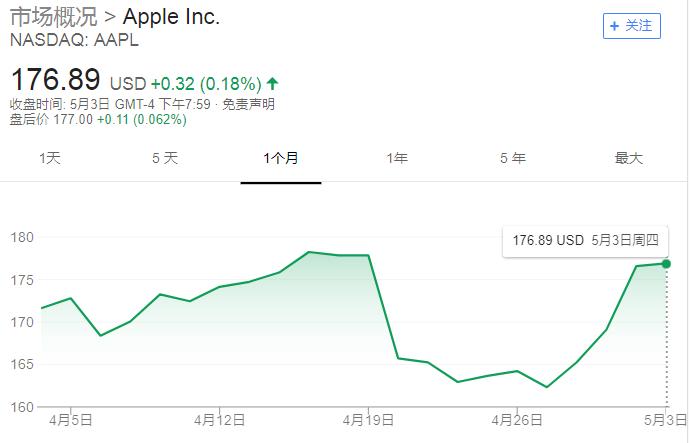This screenshot has width=690, height=443.
Task: Click the Apple Inc. title text
Action: [171, 17]
